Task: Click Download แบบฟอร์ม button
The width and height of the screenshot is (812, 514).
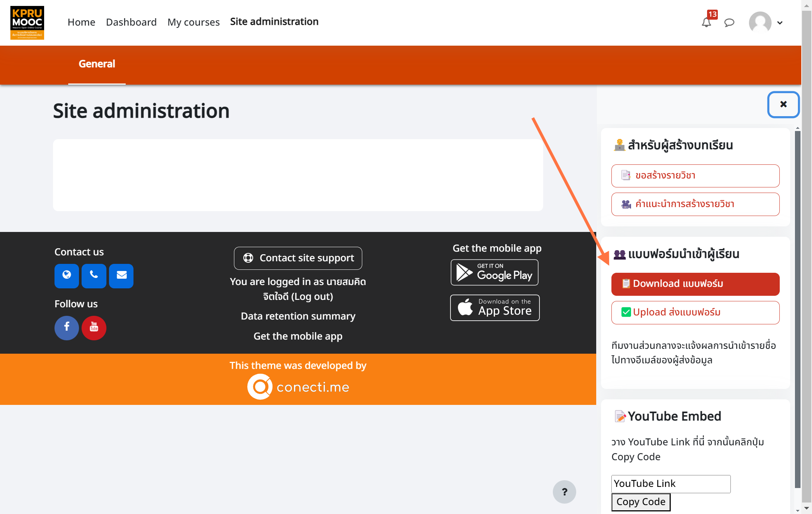Action: (x=695, y=284)
